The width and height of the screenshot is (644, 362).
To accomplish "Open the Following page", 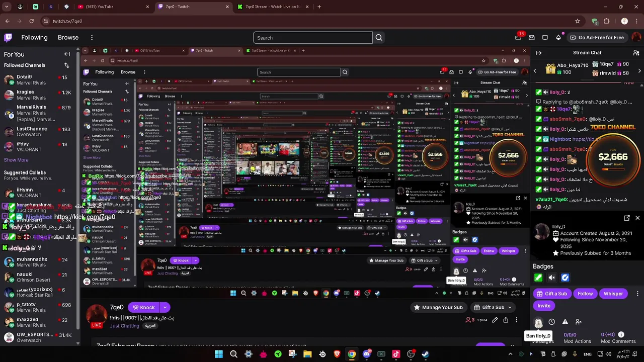I will 34,37.
